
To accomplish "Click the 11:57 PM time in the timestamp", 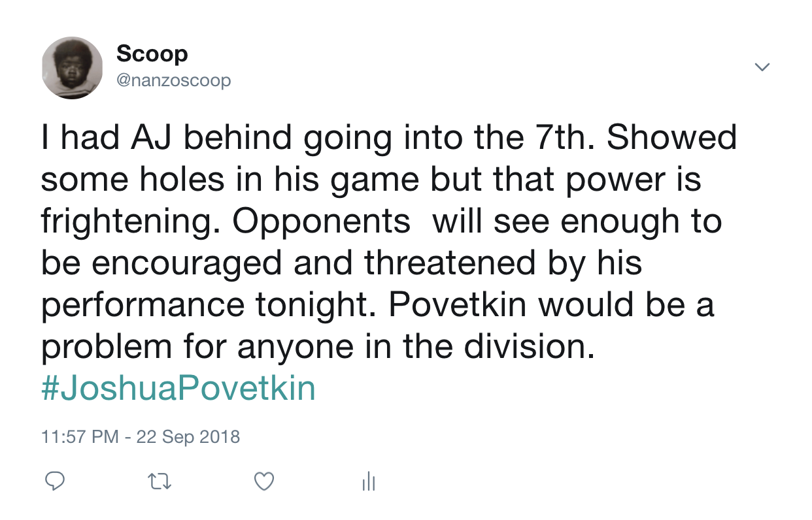I will (80, 436).
